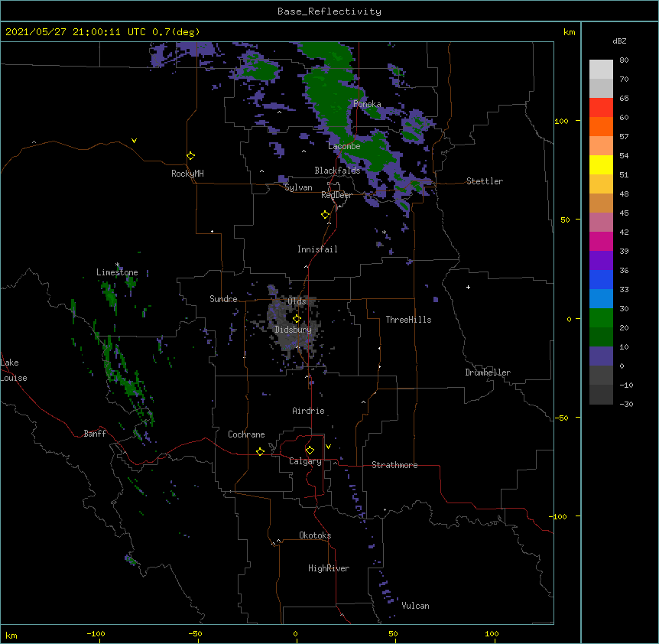The width and height of the screenshot is (659, 644).
Task: Select the slate blue 0-10 dBZ legend swatch
Action: pos(601,356)
